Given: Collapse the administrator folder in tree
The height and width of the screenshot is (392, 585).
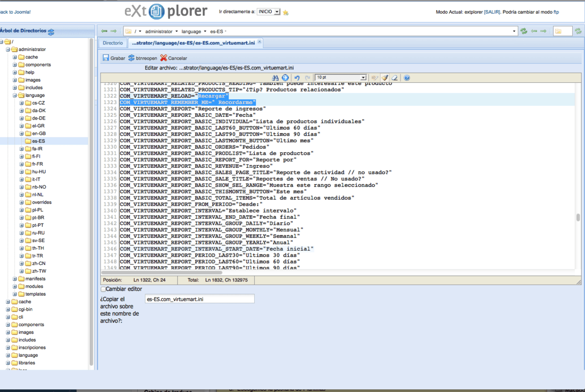Looking at the screenshot, I should click(8, 49).
